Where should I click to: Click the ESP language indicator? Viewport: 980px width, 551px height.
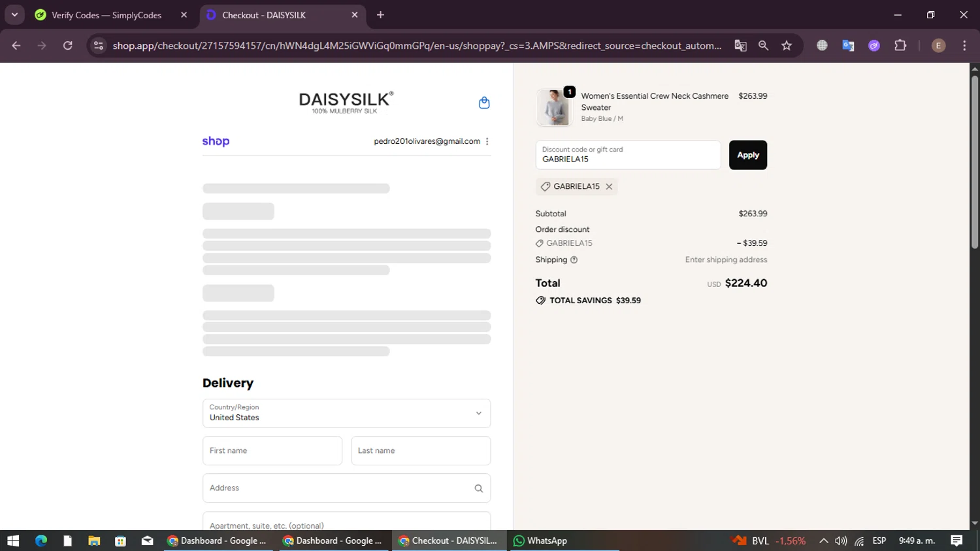tap(879, 541)
